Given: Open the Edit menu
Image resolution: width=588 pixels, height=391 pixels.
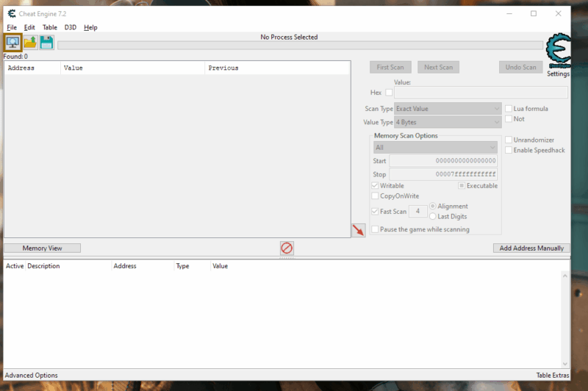Looking at the screenshot, I should (29, 27).
